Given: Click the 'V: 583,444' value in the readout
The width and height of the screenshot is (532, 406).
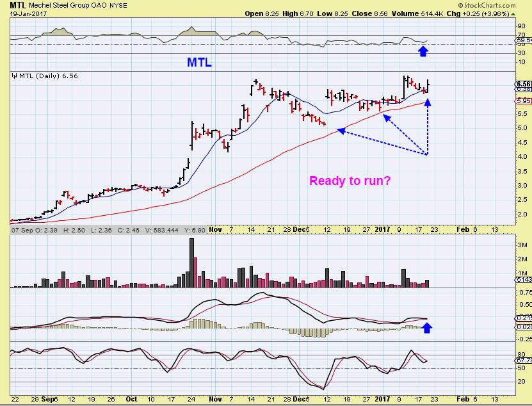Looking at the screenshot, I should 162,230.
